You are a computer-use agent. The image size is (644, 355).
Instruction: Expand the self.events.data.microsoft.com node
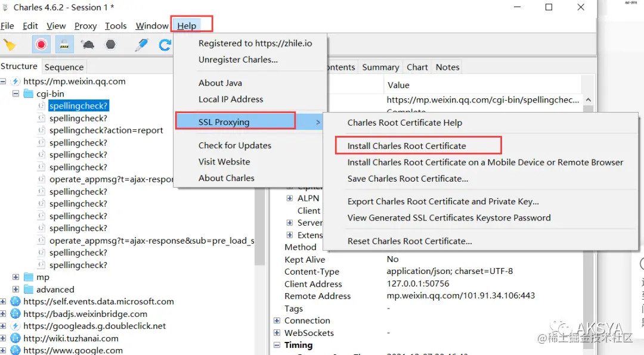(3, 301)
